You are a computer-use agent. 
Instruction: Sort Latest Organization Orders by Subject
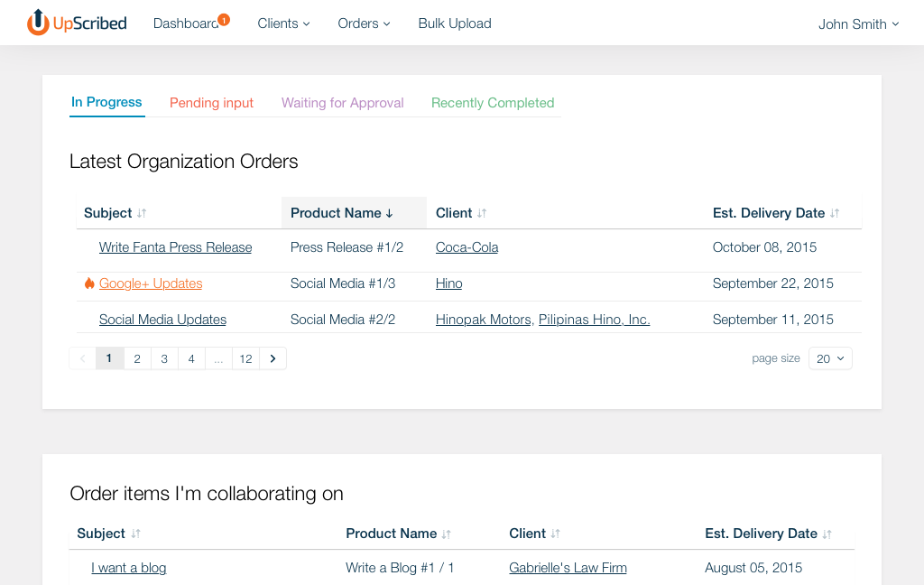click(x=142, y=213)
